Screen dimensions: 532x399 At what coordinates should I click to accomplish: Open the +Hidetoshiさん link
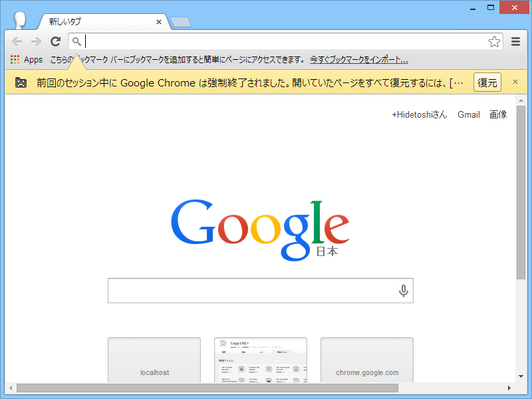[420, 114]
